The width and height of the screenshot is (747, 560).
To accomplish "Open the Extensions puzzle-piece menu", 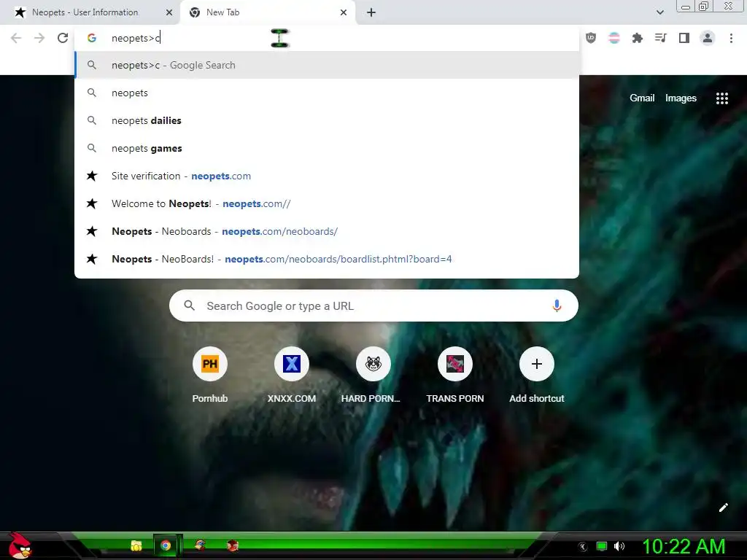I will pyautogui.click(x=638, y=38).
